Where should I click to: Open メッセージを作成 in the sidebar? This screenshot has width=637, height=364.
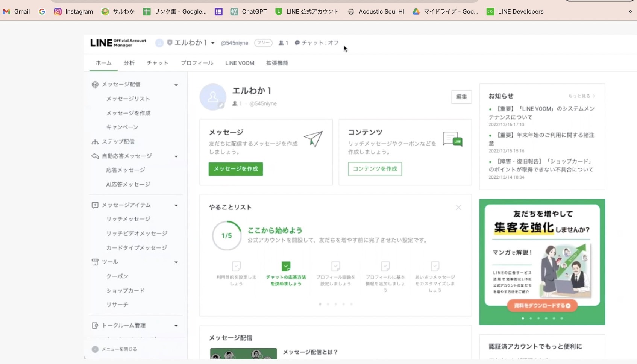tap(128, 113)
